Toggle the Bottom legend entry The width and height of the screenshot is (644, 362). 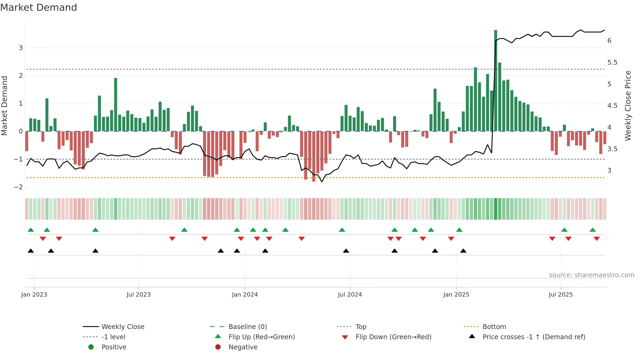tap(485, 327)
